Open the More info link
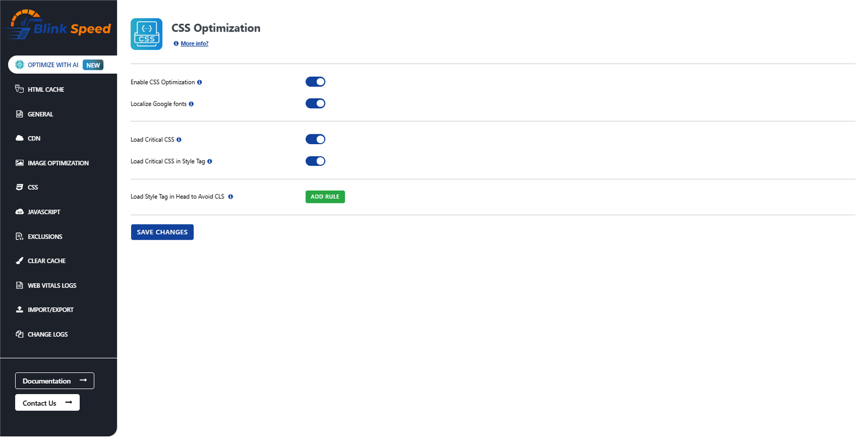 tap(194, 43)
